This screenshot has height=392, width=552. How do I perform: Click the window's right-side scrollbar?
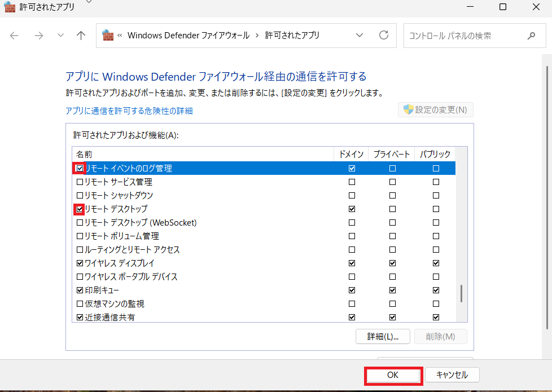(x=547, y=197)
